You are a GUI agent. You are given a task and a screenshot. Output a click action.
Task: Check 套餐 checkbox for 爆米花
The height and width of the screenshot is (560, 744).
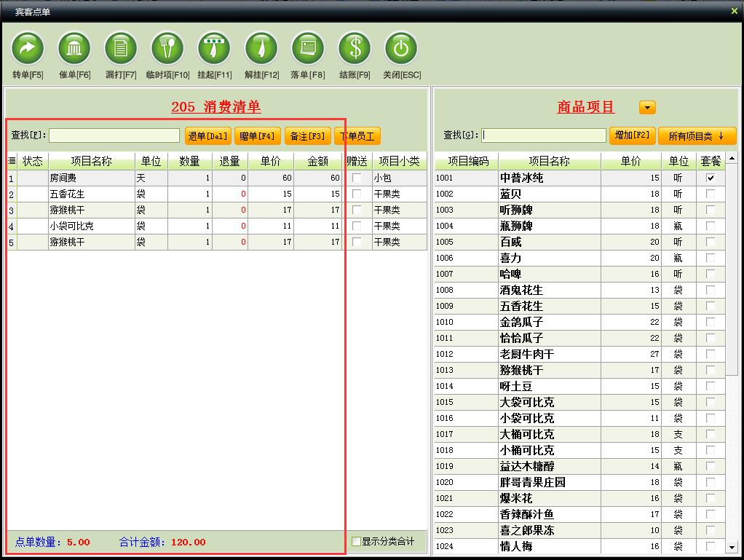pos(711,498)
